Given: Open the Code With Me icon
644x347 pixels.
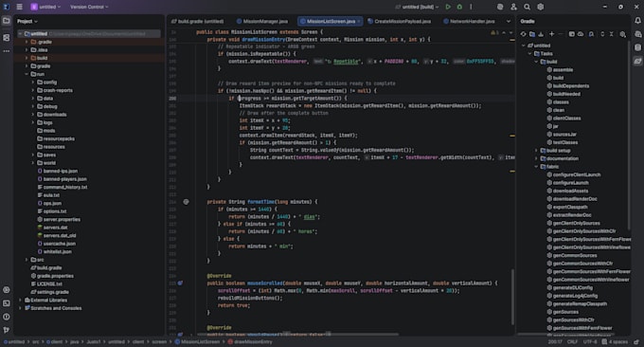Looking at the screenshot, I should [513, 7].
